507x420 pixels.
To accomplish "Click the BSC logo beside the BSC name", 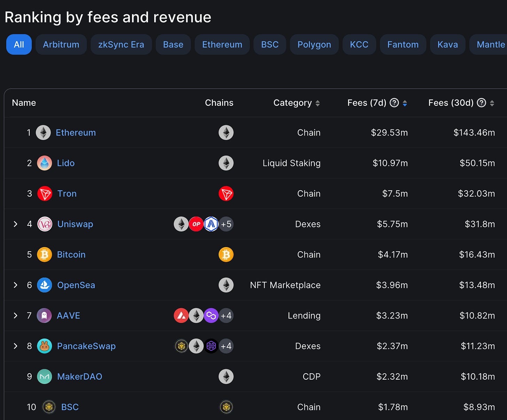I will coord(49,407).
